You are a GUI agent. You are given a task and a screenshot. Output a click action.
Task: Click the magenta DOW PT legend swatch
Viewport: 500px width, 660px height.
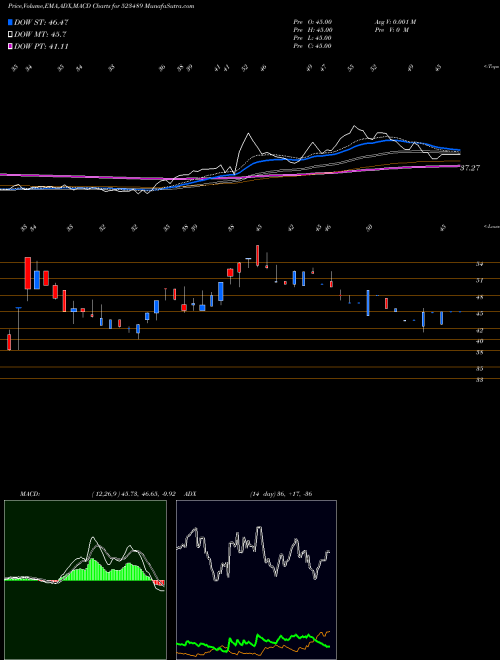[10, 46]
